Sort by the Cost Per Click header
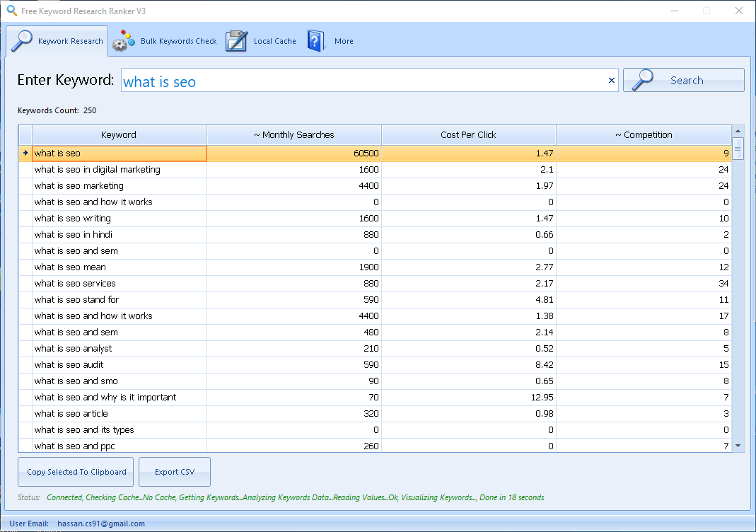The height and width of the screenshot is (532, 756). coord(468,135)
